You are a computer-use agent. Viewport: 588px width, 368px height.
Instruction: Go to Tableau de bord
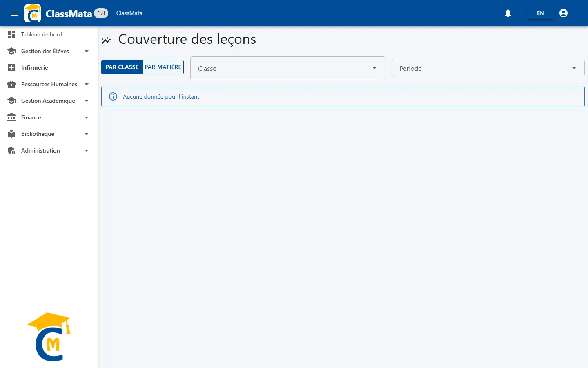pos(49,34)
